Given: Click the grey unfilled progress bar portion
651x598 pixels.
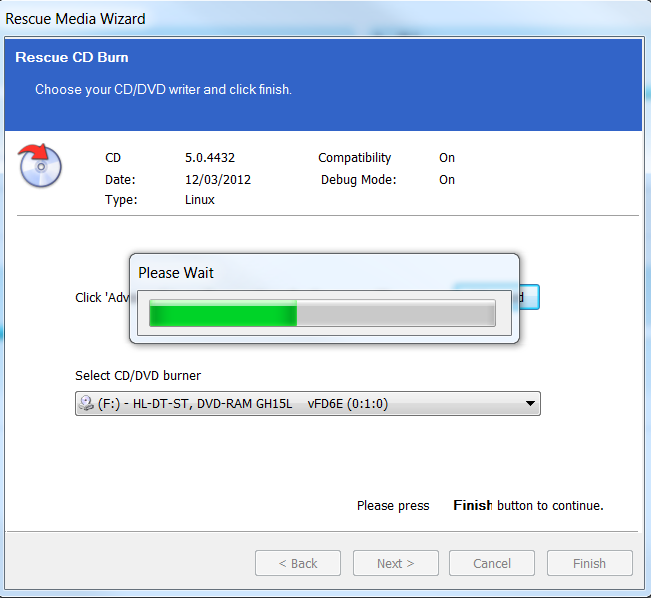Looking at the screenshot, I should pyautogui.click(x=395, y=314).
